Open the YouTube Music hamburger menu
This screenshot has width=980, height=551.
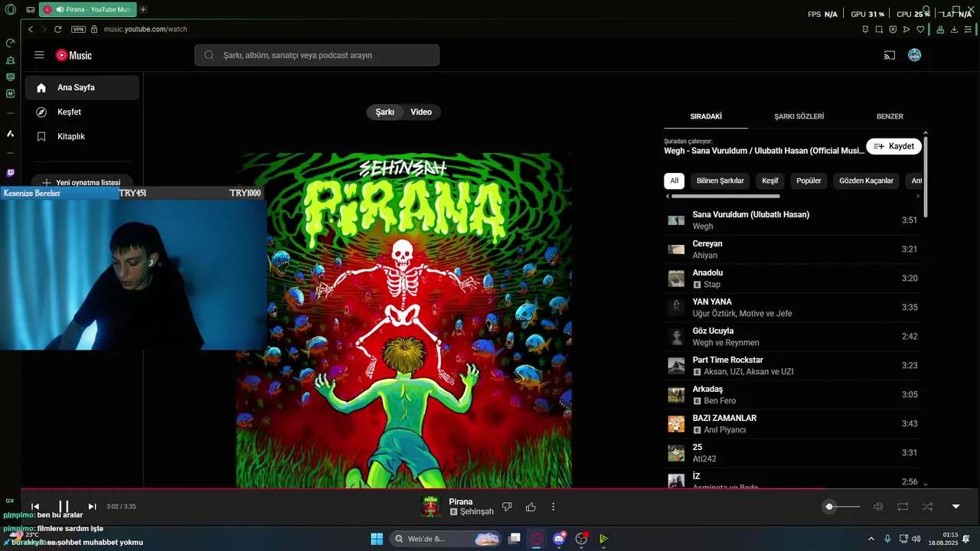click(x=39, y=55)
